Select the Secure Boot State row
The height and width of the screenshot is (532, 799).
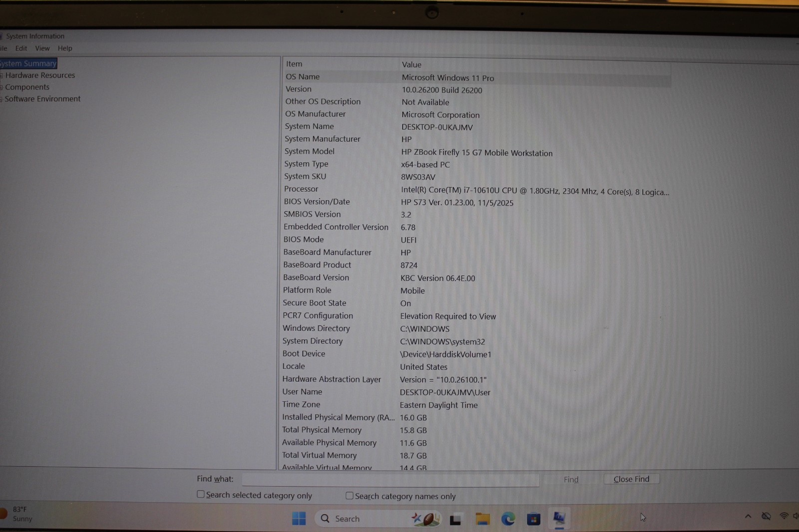point(477,303)
